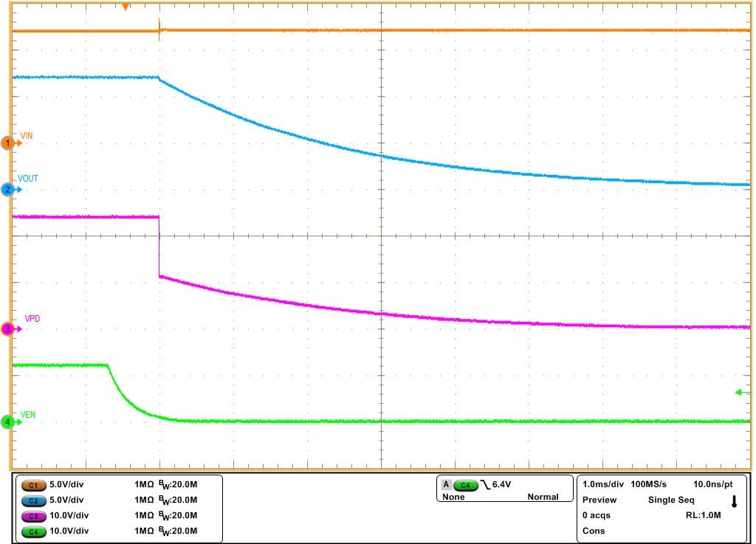
Task: Click the orange trigger position marker at top
Action: [126, 7]
